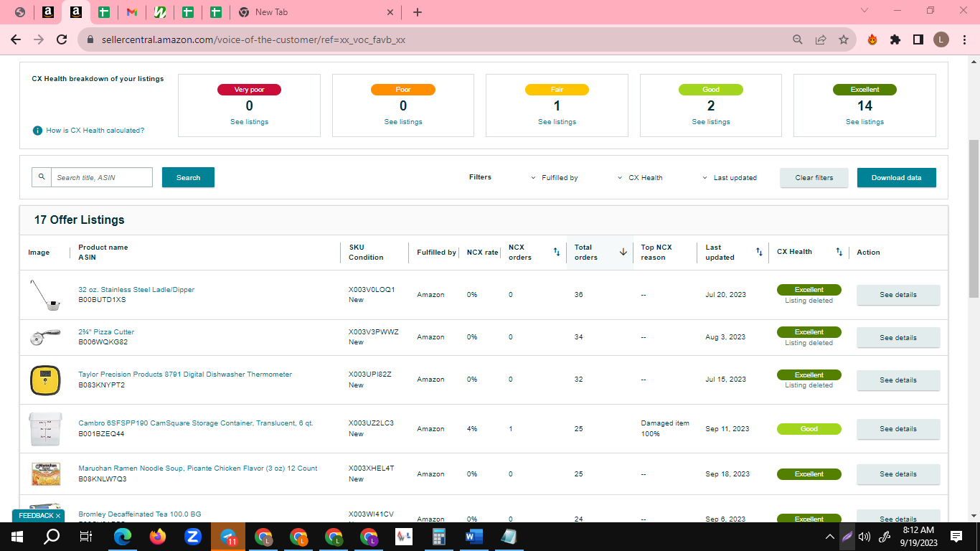Click the yellow thermometer thumbnail
This screenshot has height=551, width=980.
point(45,380)
